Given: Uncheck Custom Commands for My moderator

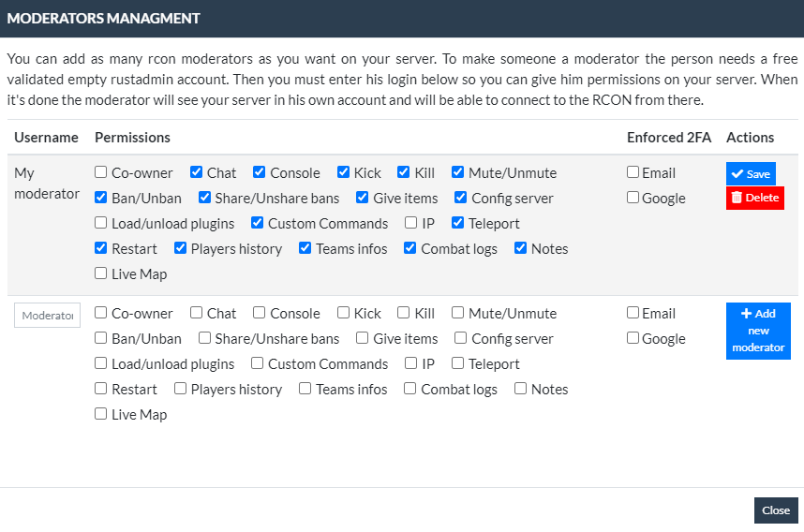Looking at the screenshot, I should pos(257,222).
